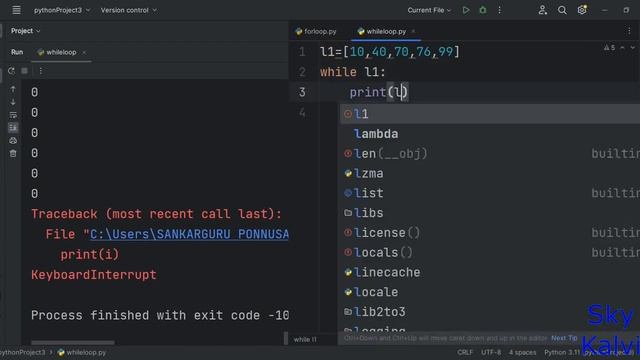The image size is (640, 360).
Task: Jump down the stack trace
Action: tap(13, 102)
